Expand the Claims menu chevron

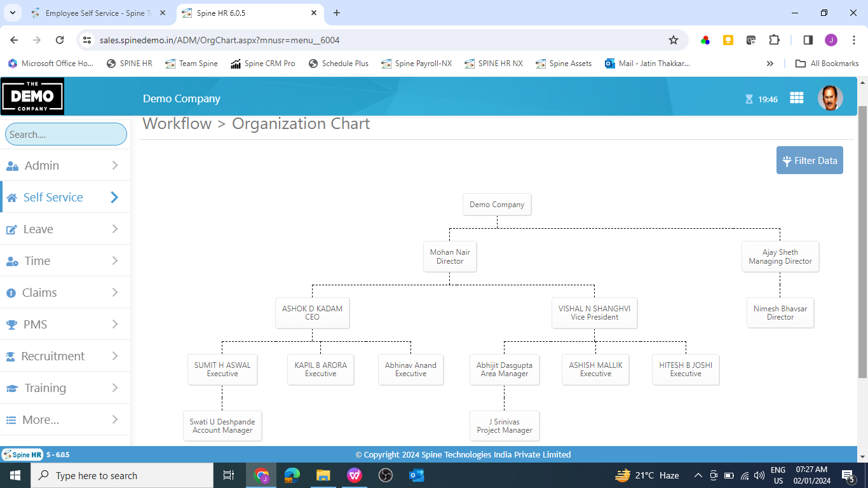[115, 292]
